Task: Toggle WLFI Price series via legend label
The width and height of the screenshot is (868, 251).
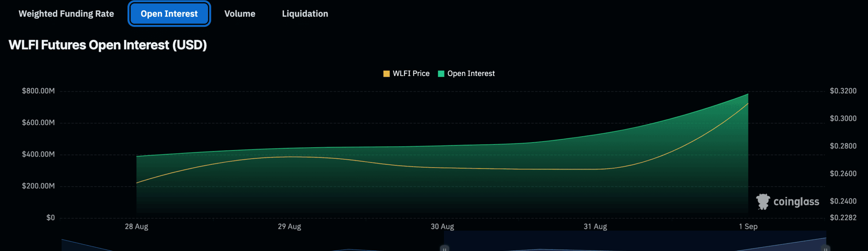Action: point(411,74)
